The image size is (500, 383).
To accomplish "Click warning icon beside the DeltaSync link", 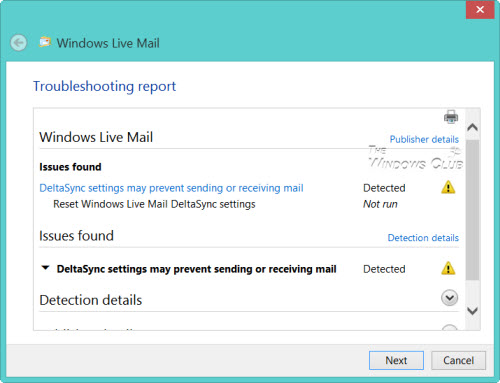I will pyautogui.click(x=448, y=187).
